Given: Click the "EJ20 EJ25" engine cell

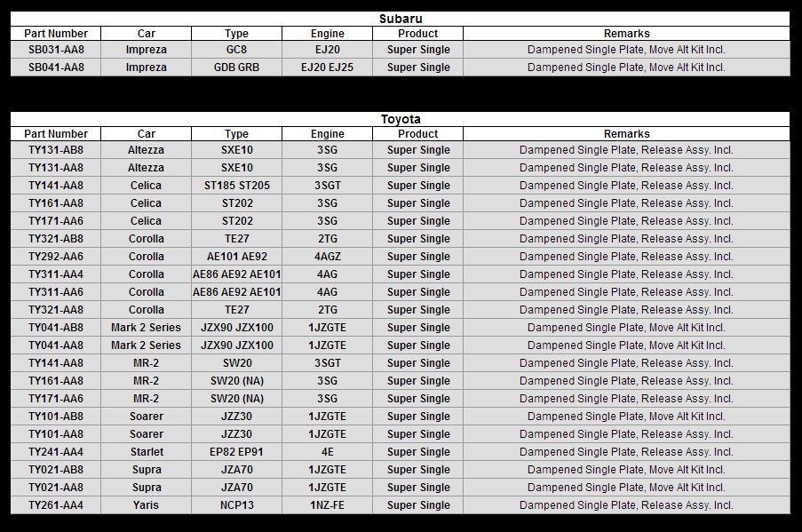Looking at the screenshot, I should tap(327, 67).
